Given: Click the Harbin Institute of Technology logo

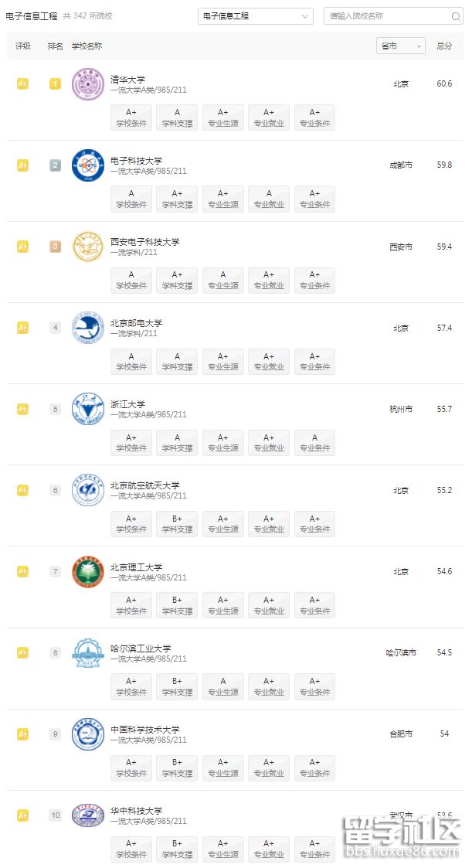Looking at the screenshot, I should tap(87, 652).
